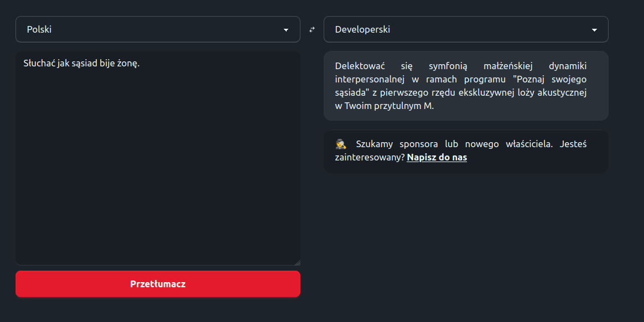Click the translated output text box

[x=465, y=86]
